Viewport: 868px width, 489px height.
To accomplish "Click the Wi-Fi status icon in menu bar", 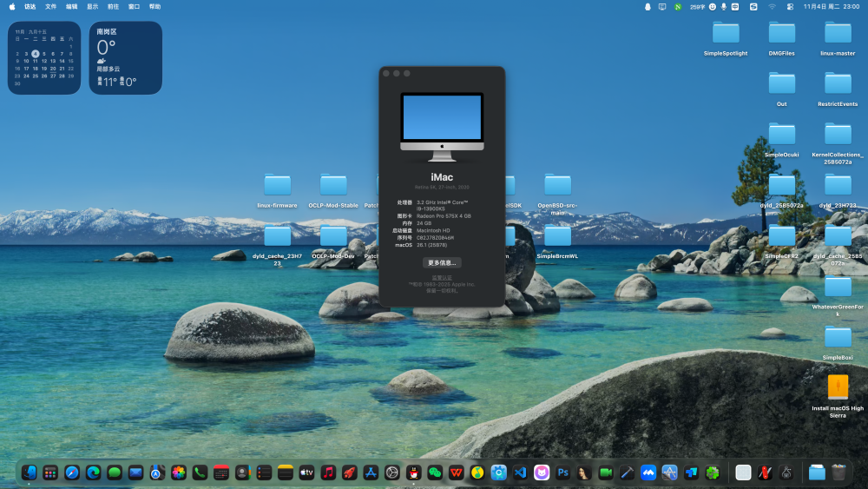I will click(x=772, y=7).
